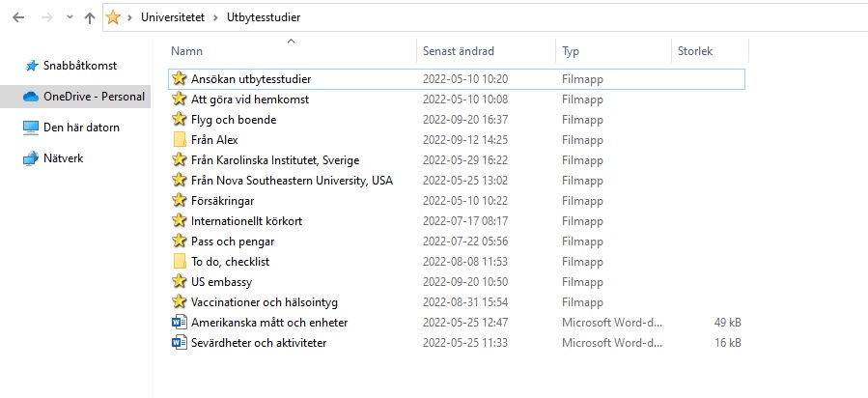Viewport: 868px width, 398px height.
Task: Click the sort arrow above Namn column
Action: [x=292, y=41]
